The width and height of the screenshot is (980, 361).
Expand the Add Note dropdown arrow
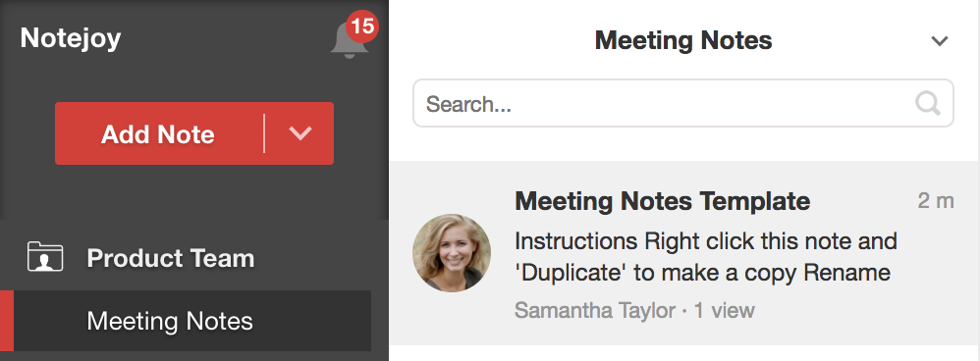pyautogui.click(x=300, y=133)
